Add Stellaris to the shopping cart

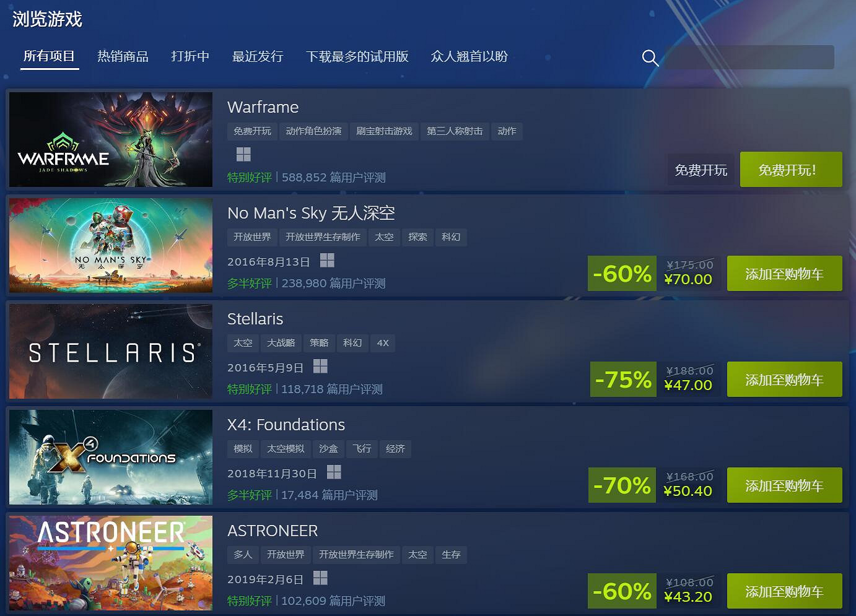(784, 380)
